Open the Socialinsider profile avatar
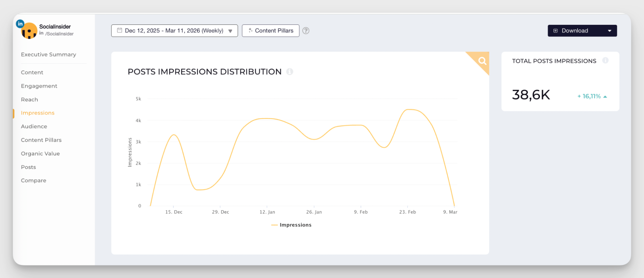Image resolution: width=644 pixels, height=278 pixels. tap(29, 31)
